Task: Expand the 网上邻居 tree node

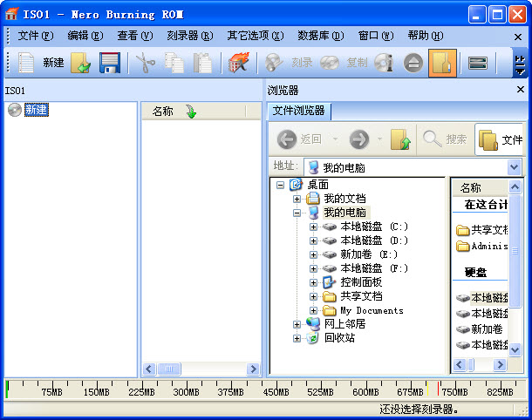Action: click(x=297, y=324)
